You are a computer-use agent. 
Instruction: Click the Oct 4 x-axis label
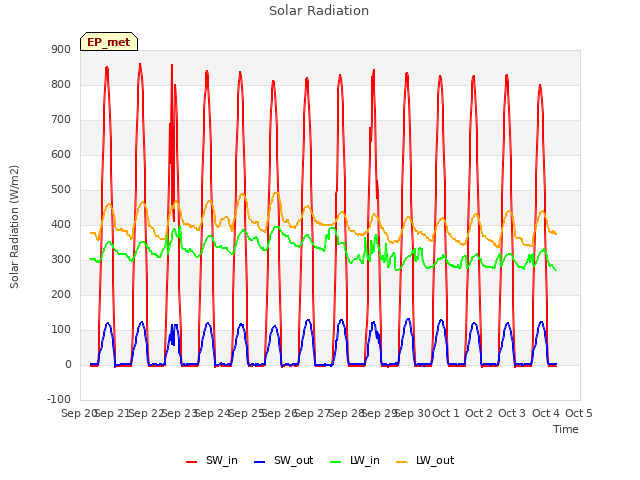(545, 413)
